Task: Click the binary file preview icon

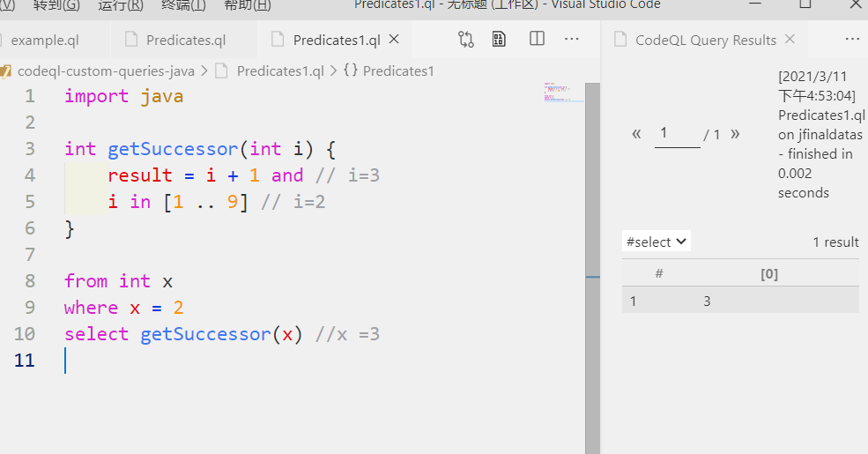Action: coord(499,40)
